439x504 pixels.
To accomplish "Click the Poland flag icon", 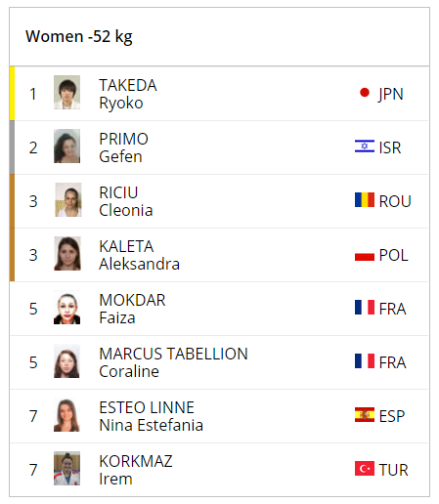I will [x=365, y=254].
